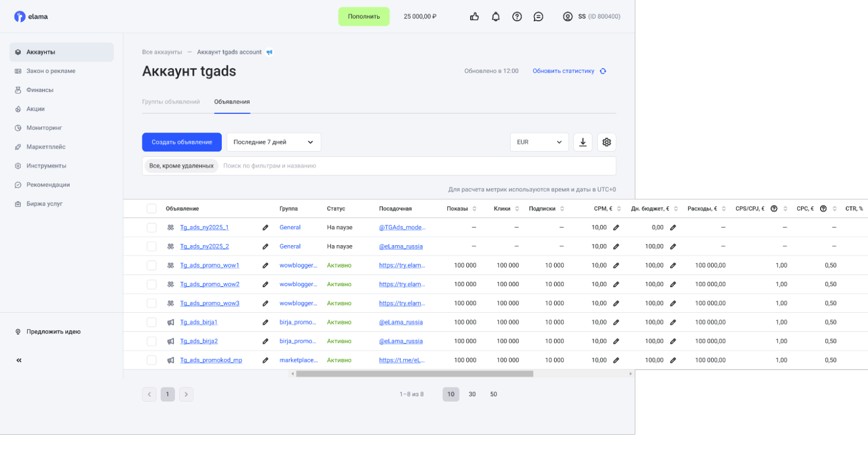Click group icon of Tg_ads_promo_wow2
The height and width of the screenshot is (449, 868).
coord(171,284)
